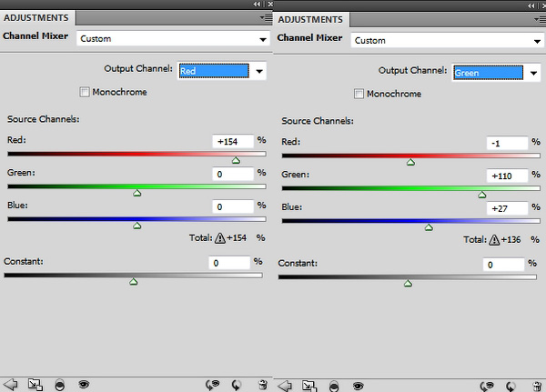Click the Red slider handle at -1
The height and width of the screenshot is (392, 546).
coord(410,162)
